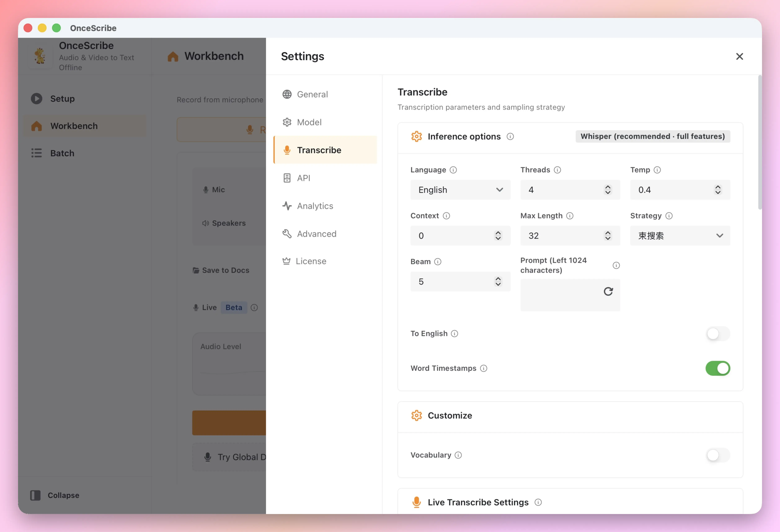780x532 pixels.
Task: Adjust the Threads stepper arrows
Action: (x=607, y=190)
